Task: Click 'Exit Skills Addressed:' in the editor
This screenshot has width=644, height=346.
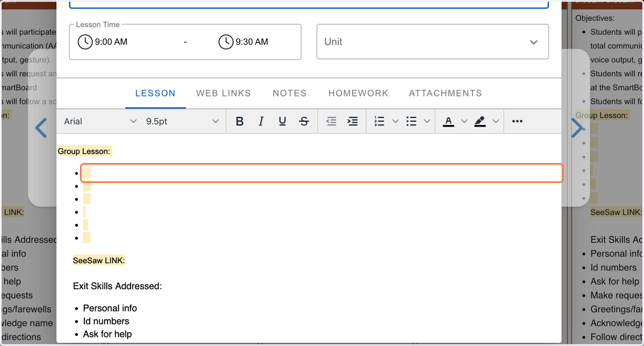Action: (x=118, y=286)
